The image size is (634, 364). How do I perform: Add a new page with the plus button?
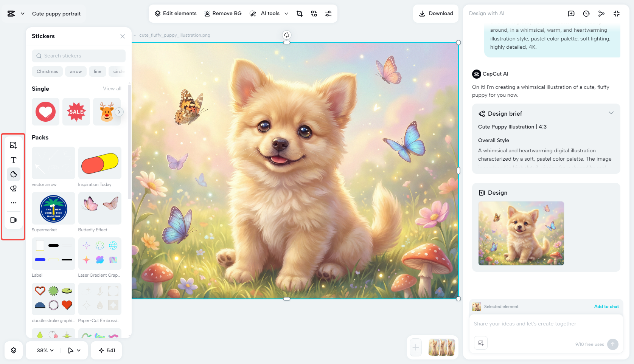click(x=416, y=347)
